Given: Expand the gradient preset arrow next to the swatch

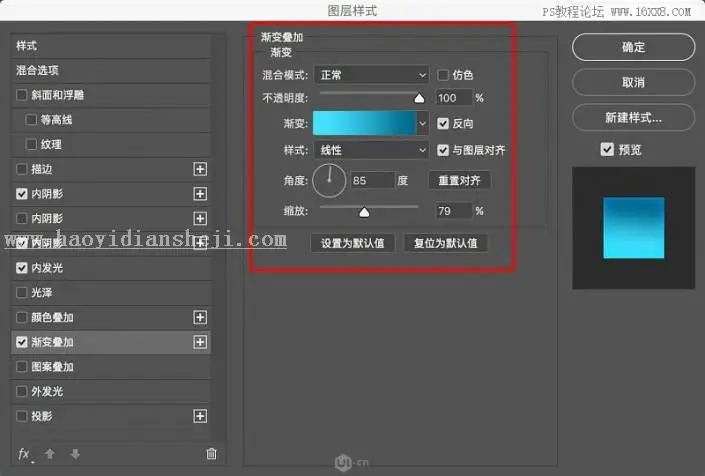Looking at the screenshot, I should pos(422,123).
